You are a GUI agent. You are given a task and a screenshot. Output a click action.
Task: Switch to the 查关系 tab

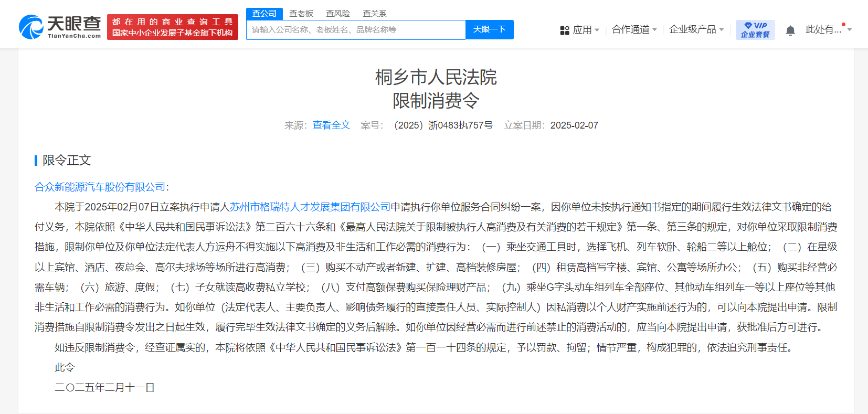375,14
